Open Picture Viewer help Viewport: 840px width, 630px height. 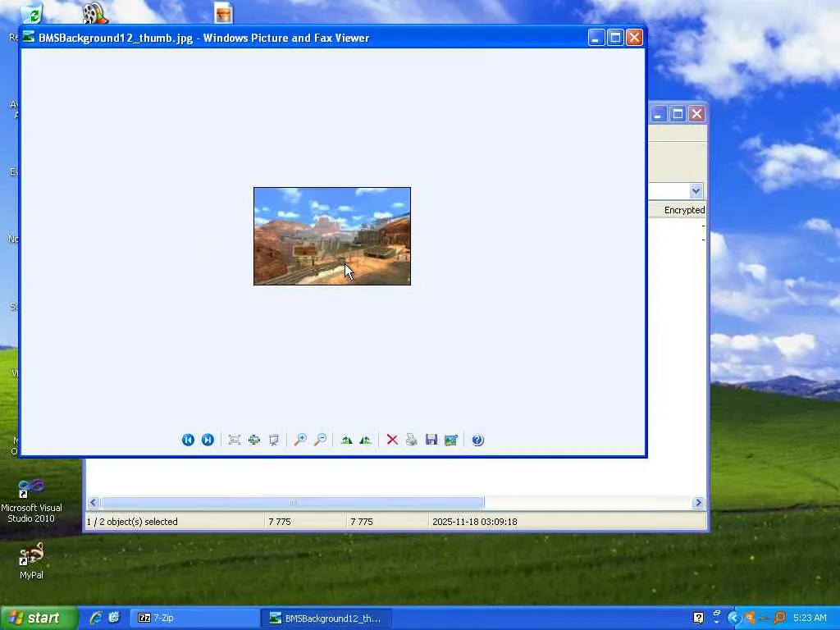478,440
